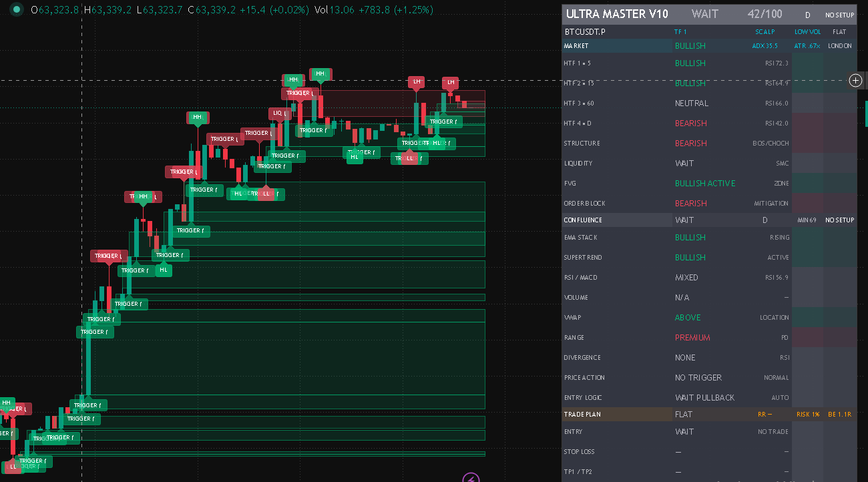Click the STOP LOSS row label
The width and height of the screenshot is (868, 482).
pyautogui.click(x=579, y=452)
